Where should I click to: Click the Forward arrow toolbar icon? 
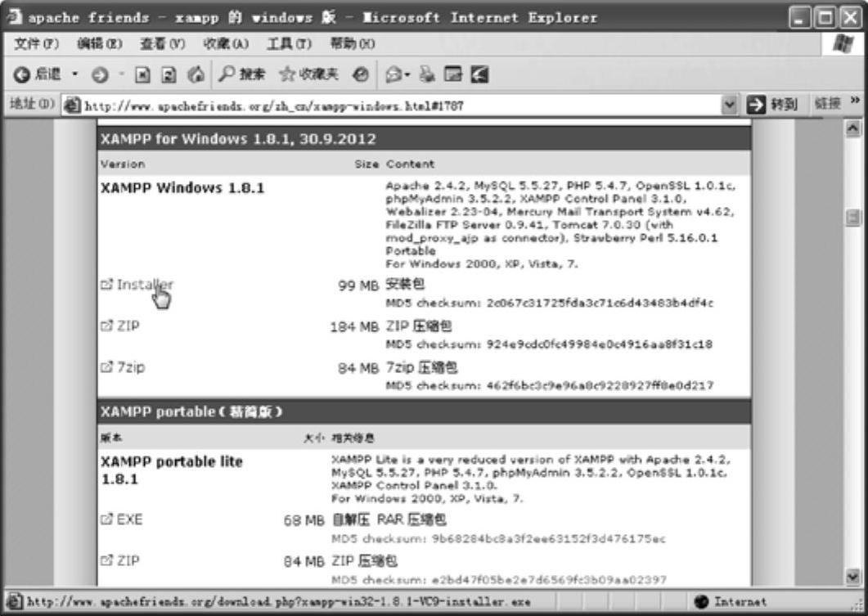tap(100, 74)
